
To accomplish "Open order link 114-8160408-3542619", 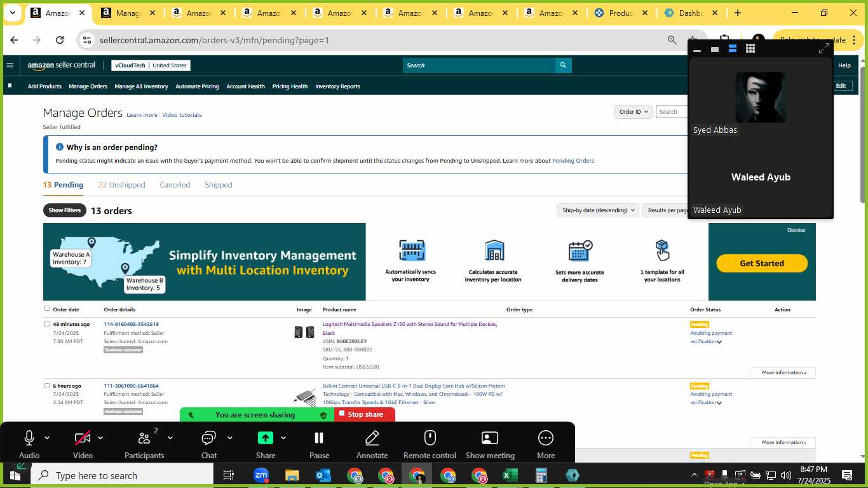I will pyautogui.click(x=131, y=324).
